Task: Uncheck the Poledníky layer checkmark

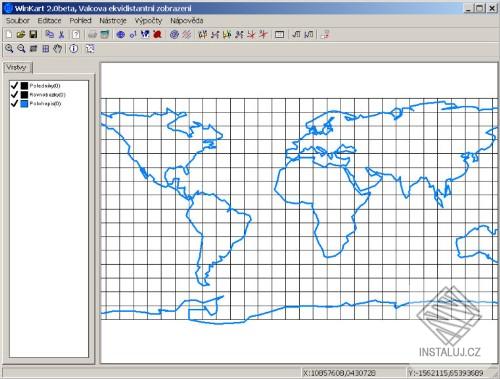Action: (14, 86)
